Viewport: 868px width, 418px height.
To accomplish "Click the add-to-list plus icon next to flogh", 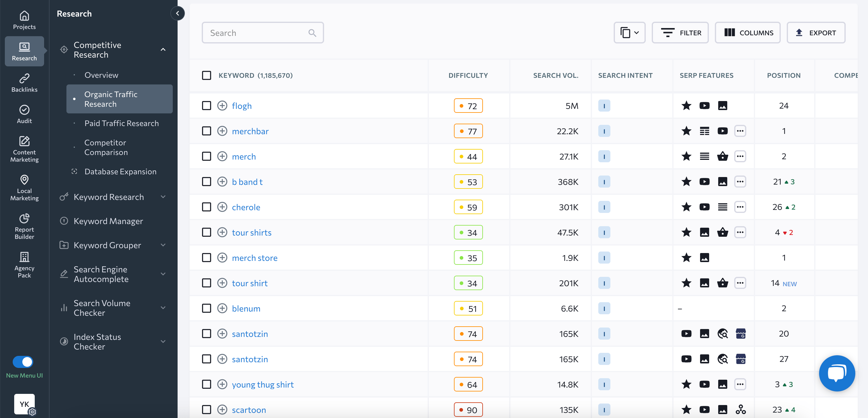I will [x=222, y=105].
